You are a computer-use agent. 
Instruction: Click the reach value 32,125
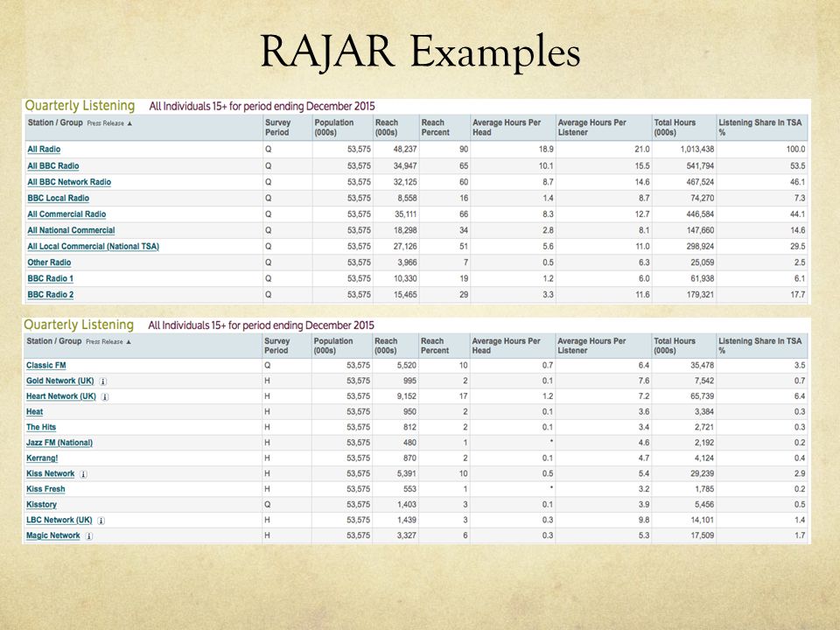click(405, 182)
